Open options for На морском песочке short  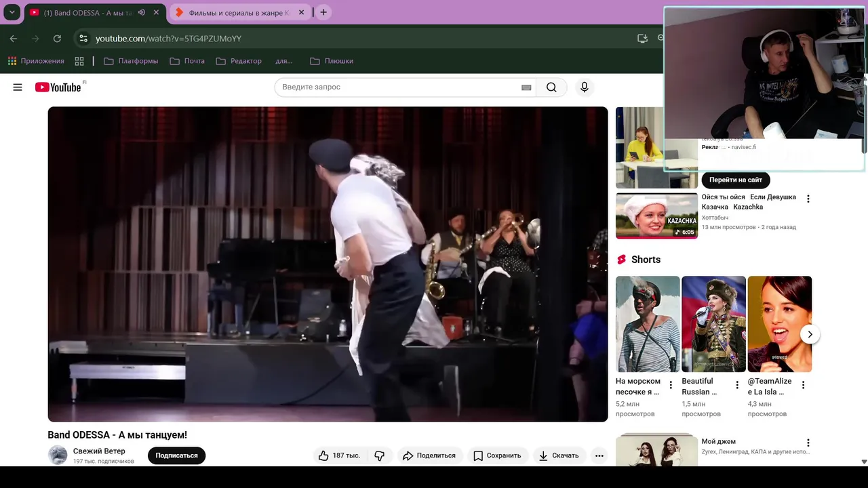coord(671,385)
